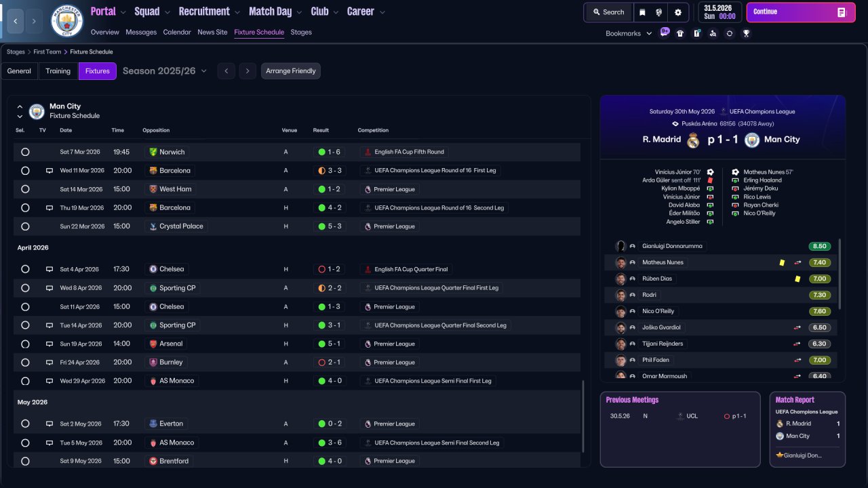
Task: Click the Man City badge in the Fixture Schedule header
Action: click(x=37, y=111)
